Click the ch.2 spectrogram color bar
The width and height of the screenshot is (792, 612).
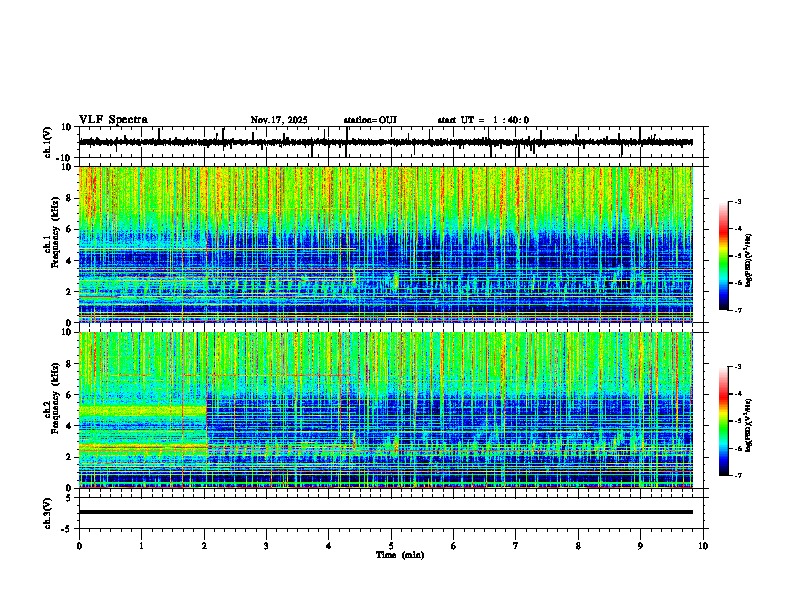point(724,421)
